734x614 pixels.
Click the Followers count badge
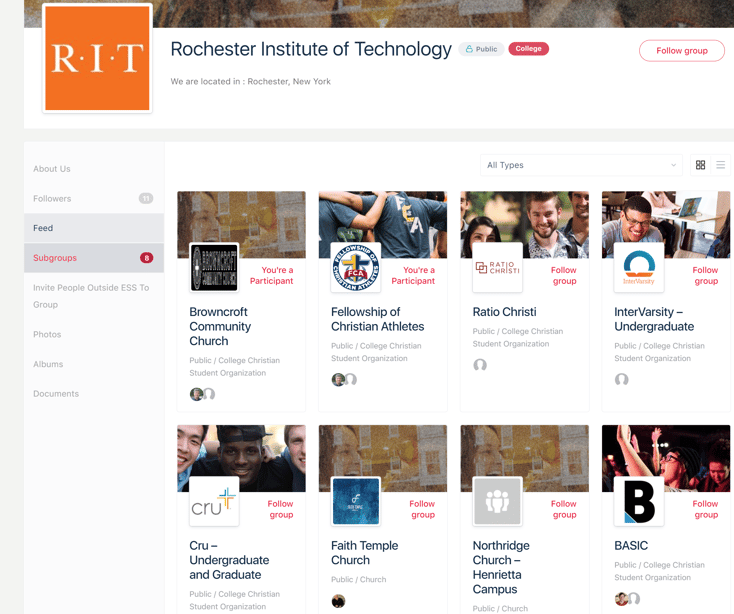coord(146,198)
